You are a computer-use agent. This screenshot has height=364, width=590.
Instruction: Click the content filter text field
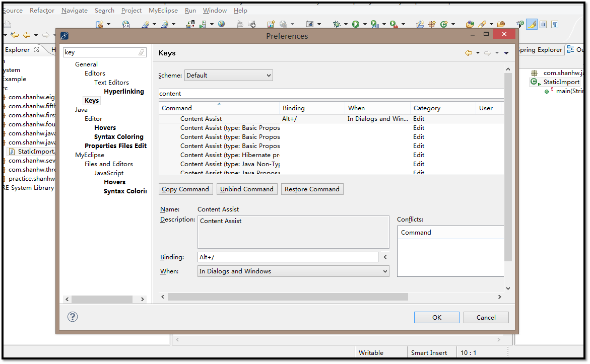[x=331, y=94]
